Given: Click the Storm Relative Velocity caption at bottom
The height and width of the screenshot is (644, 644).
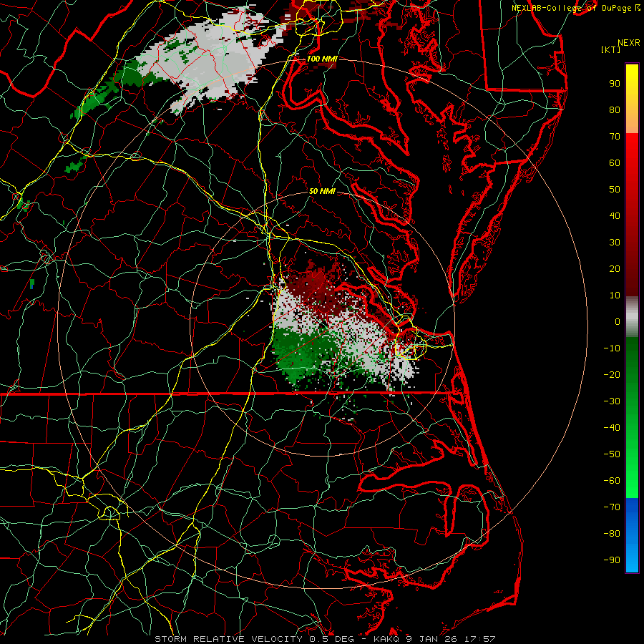Looking at the screenshot, I should point(325,639).
